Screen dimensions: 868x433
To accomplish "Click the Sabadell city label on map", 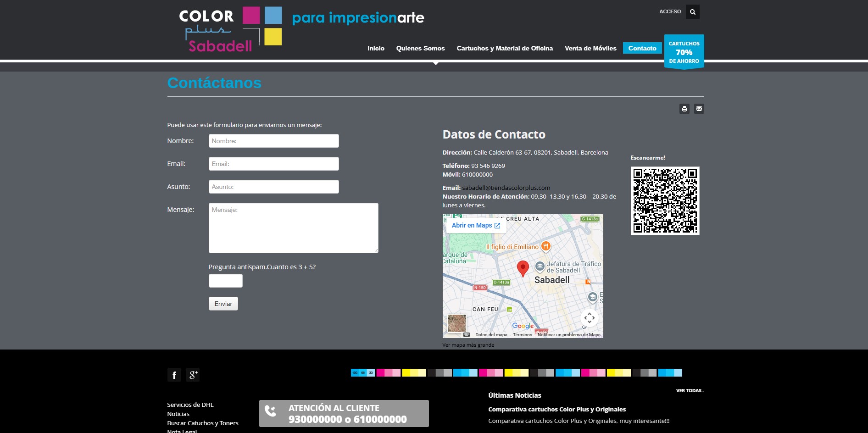I will [552, 280].
